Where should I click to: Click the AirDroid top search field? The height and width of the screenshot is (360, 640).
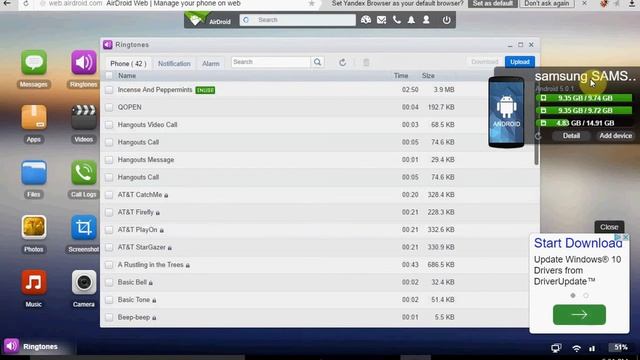(298, 20)
